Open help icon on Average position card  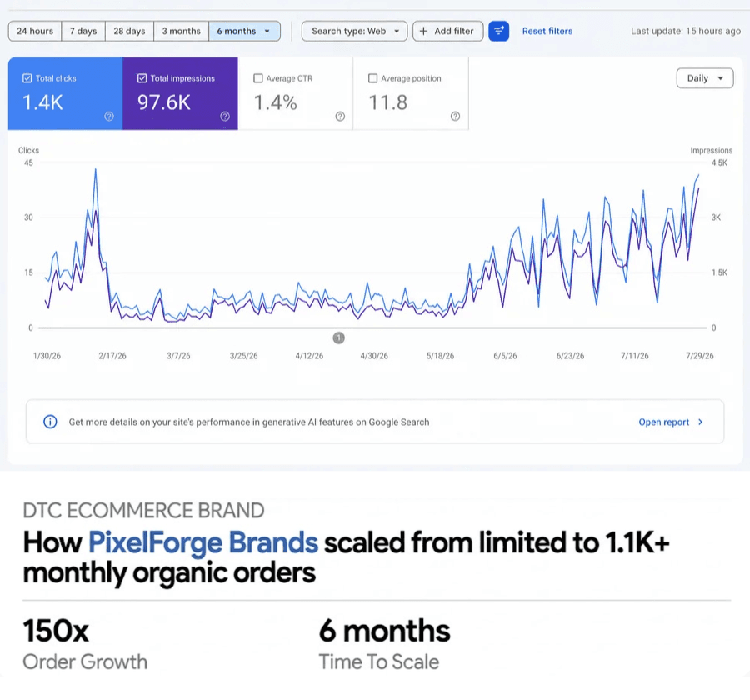pyautogui.click(x=455, y=117)
